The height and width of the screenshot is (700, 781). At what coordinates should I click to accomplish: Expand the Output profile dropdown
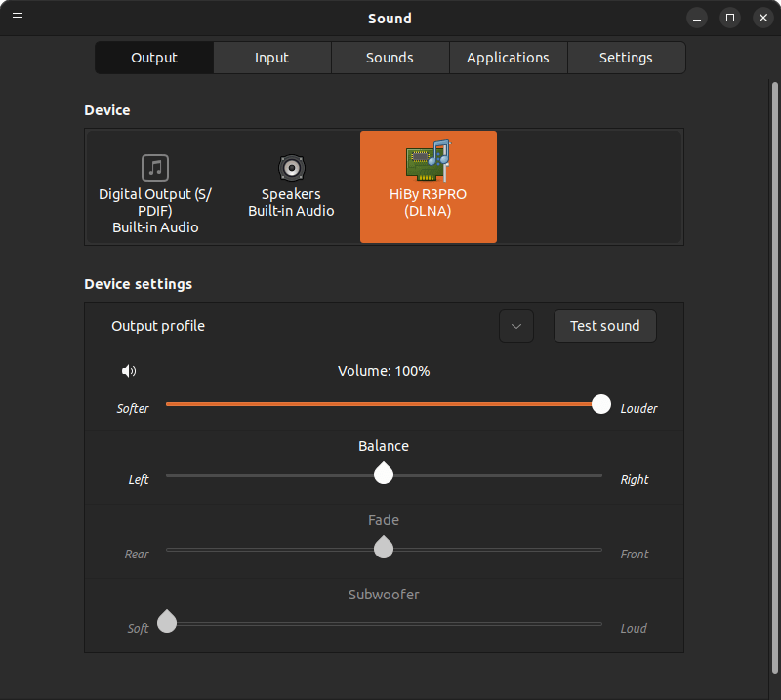[516, 326]
